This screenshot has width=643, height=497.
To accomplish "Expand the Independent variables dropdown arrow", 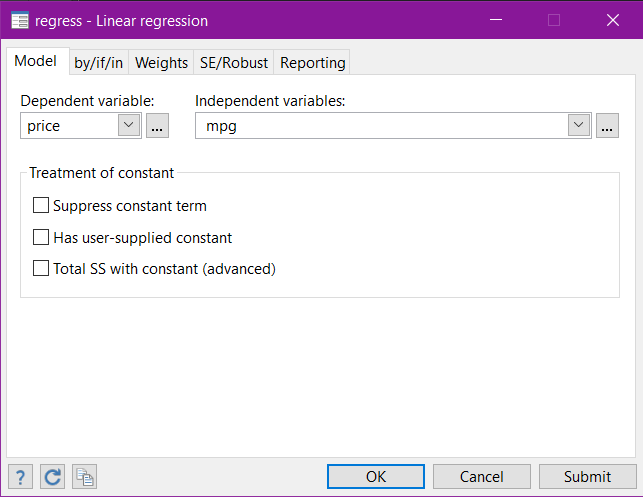I will [x=578, y=126].
